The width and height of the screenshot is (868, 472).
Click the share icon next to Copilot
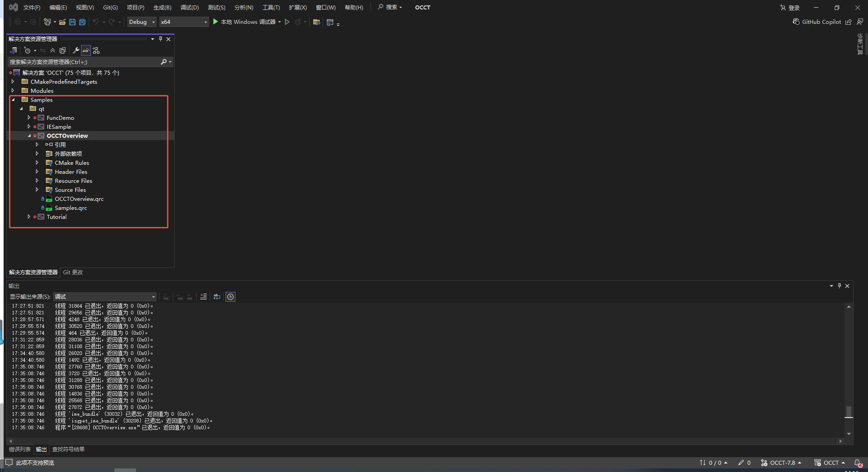coord(849,22)
